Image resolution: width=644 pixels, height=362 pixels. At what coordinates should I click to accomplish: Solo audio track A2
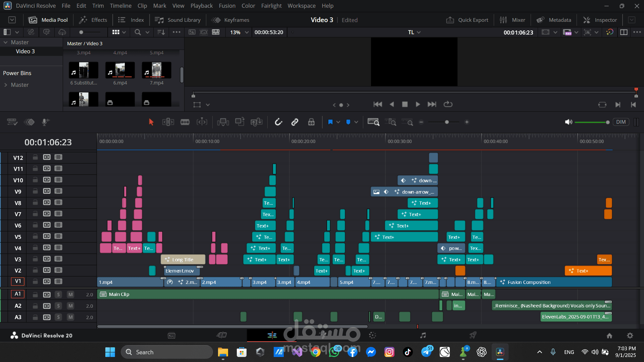click(x=58, y=306)
